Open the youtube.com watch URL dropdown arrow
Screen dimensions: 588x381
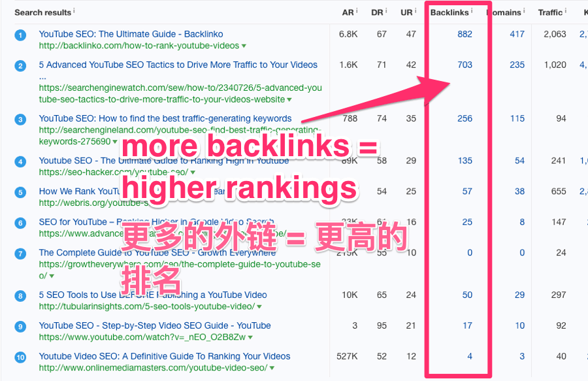pos(250,337)
